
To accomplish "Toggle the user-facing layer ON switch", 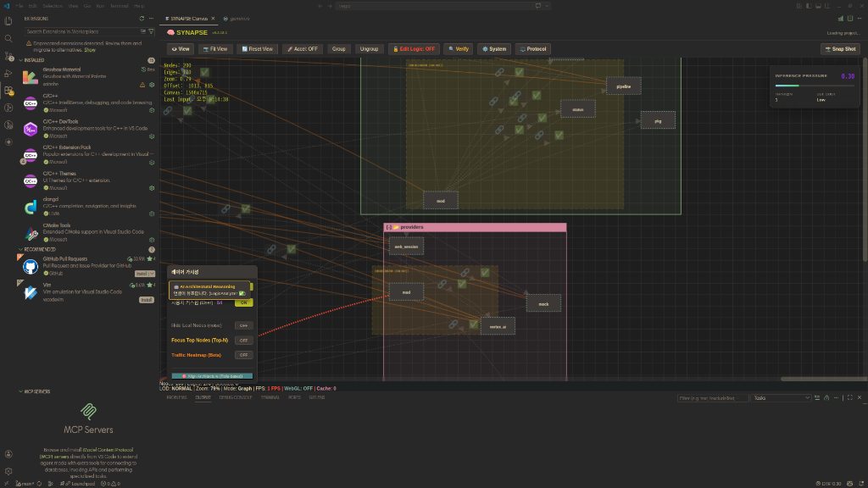I will (x=243, y=302).
